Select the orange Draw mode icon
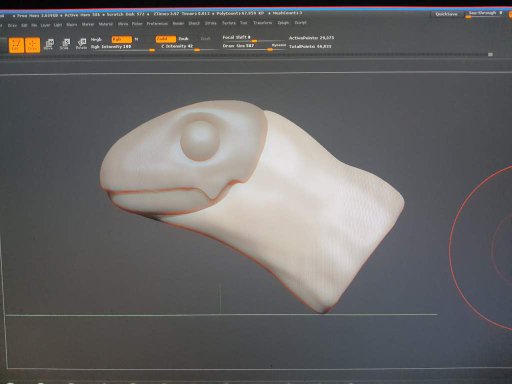Screen dimensions: 512x384 [32, 45]
